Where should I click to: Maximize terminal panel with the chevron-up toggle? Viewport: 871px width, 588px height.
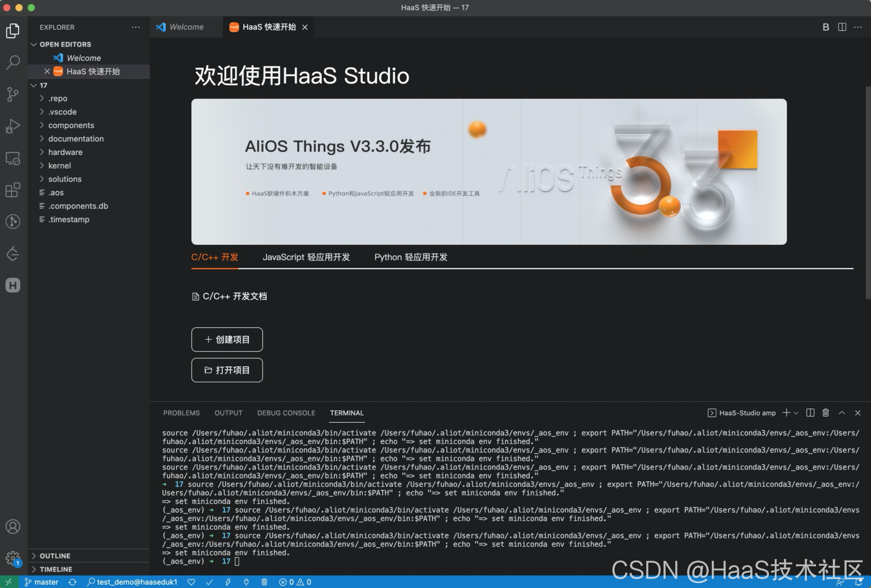[x=842, y=413]
